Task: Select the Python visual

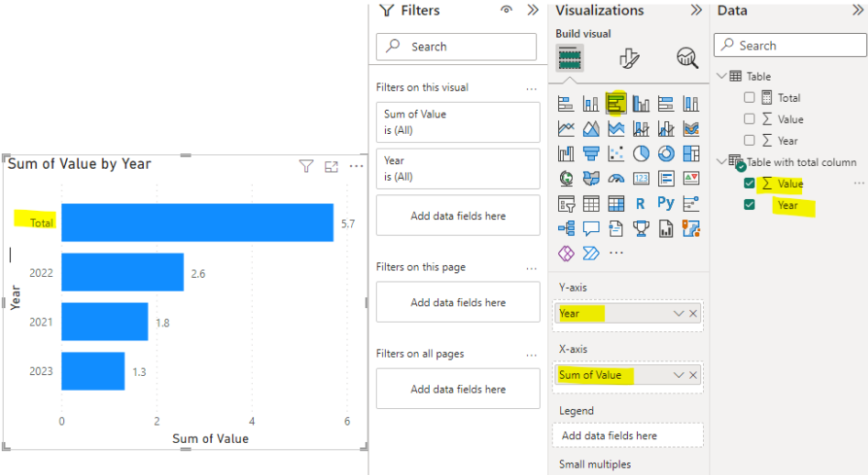Action: 666,203
